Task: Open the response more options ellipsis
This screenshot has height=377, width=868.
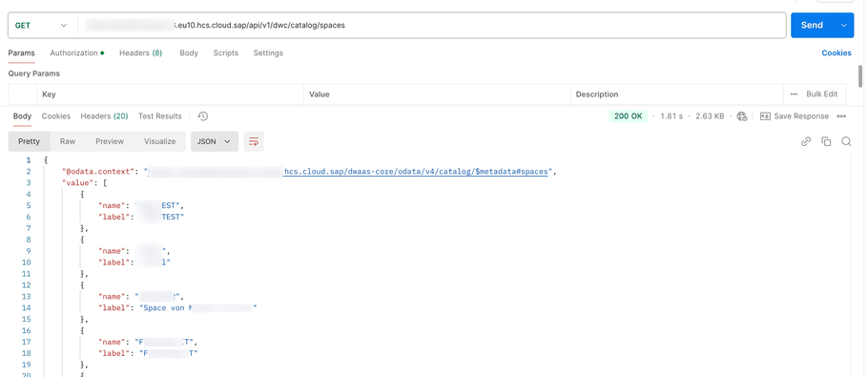Action: pos(841,116)
